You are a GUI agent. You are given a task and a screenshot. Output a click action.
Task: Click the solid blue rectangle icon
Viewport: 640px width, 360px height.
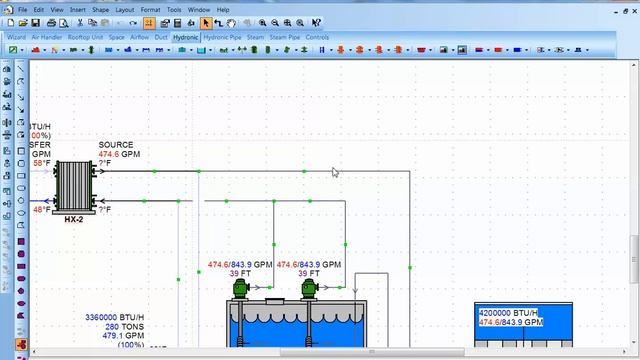click(518, 50)
